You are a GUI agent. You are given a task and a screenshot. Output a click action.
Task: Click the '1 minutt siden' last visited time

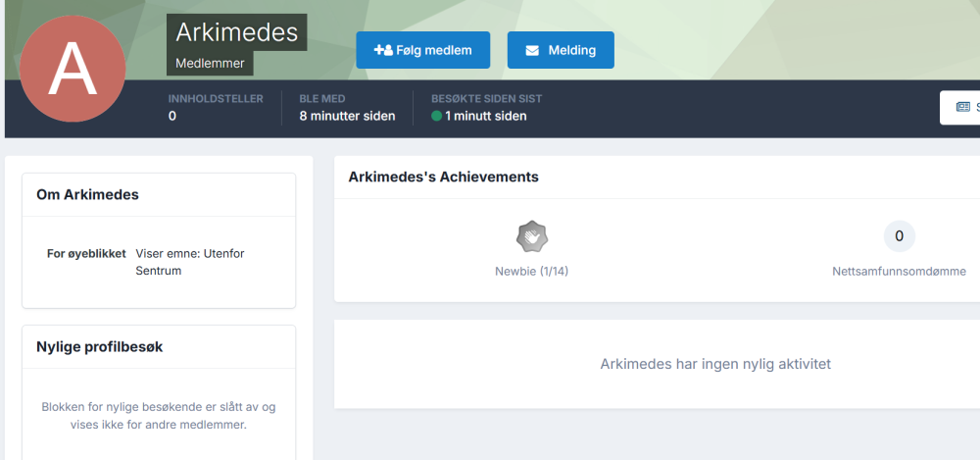point(486,116)
